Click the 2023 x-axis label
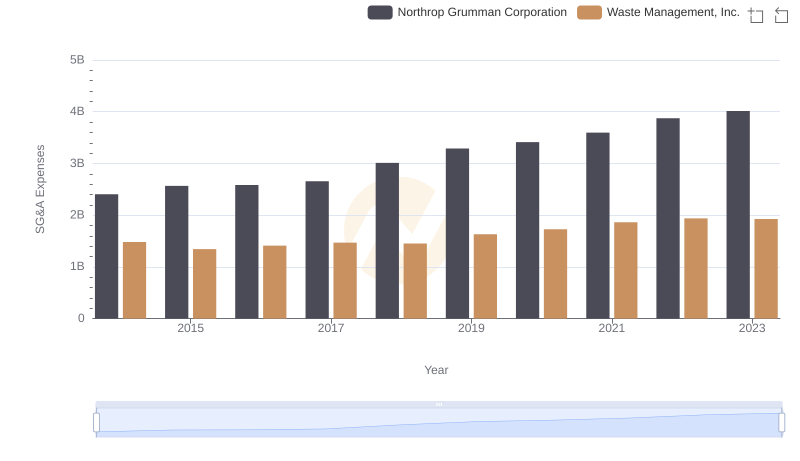Screen dimensions: 800x461 click(x=752, y=328)
